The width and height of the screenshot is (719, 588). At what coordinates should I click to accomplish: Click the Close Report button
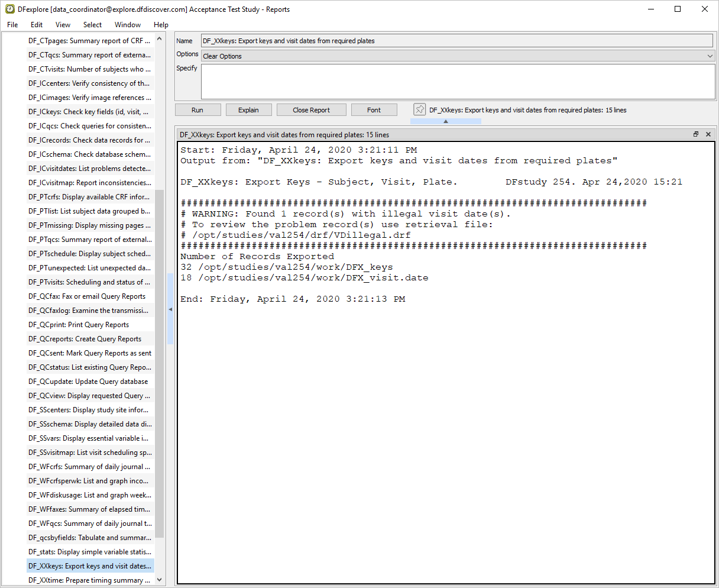pyautogui.click(x=311, y=110)
